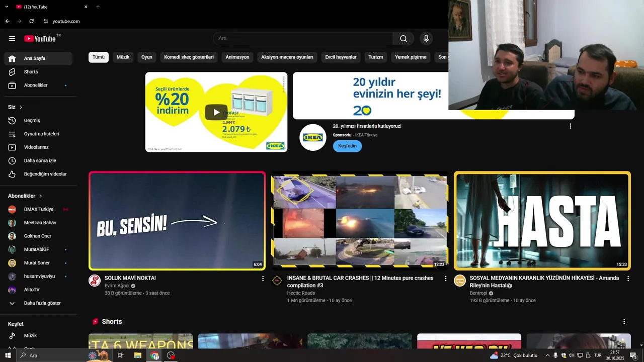Screen dimensions: 644x362
Task: Select the Oyun filter chip
Action: tap(147, 57)
